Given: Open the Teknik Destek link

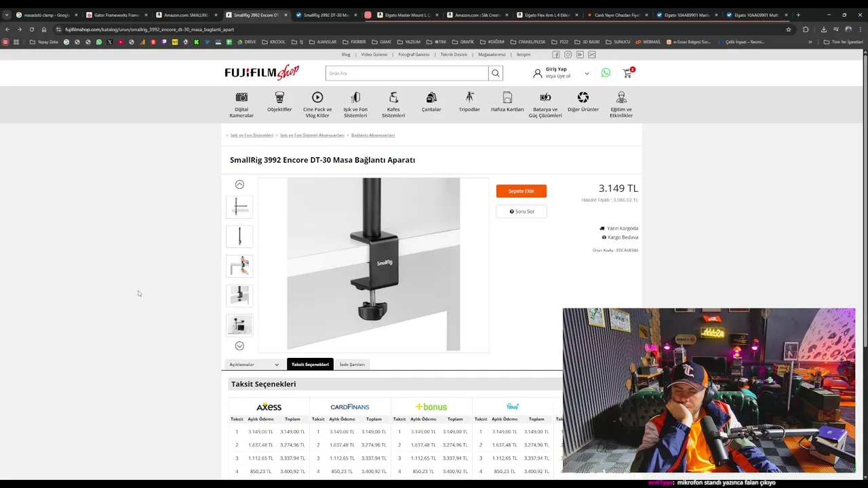Looking at the screenshot, I should (454, 54).
